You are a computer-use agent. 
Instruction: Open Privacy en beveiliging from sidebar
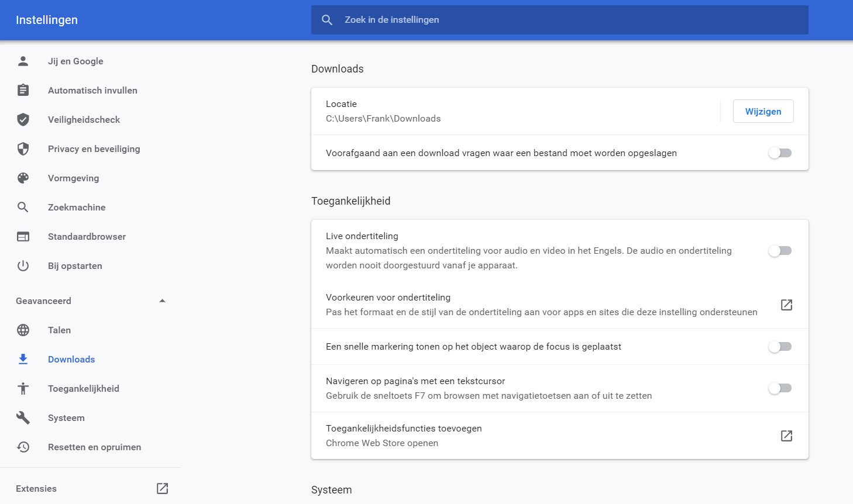pyautogui.click(x=94, y=149)
